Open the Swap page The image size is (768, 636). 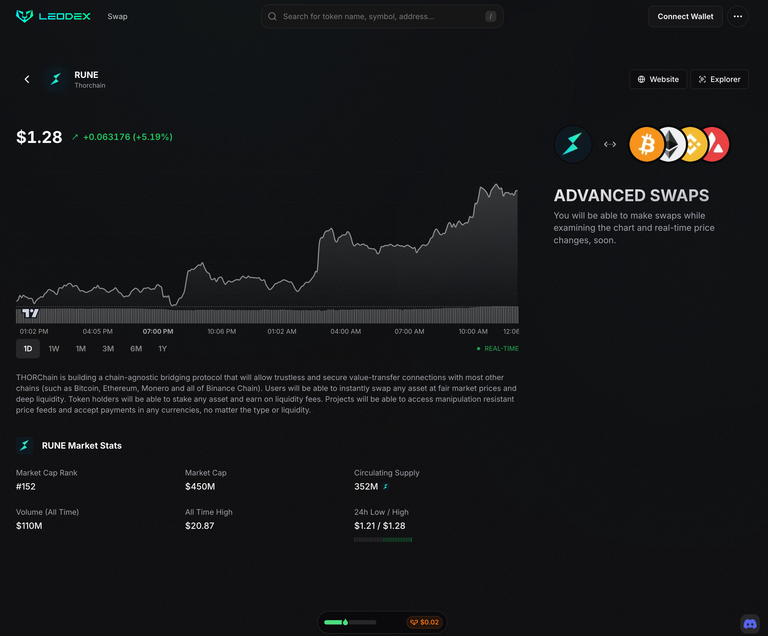pyautogui.click(x=117, y=16)
